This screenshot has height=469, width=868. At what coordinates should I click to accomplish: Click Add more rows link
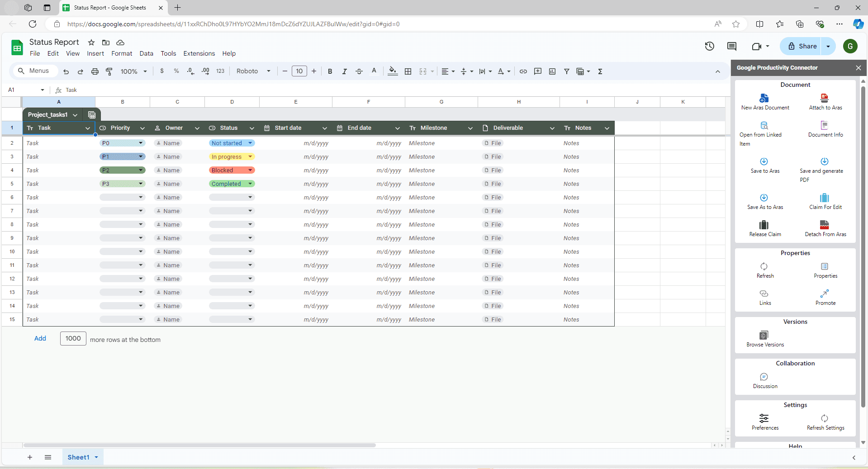[40, 338]
